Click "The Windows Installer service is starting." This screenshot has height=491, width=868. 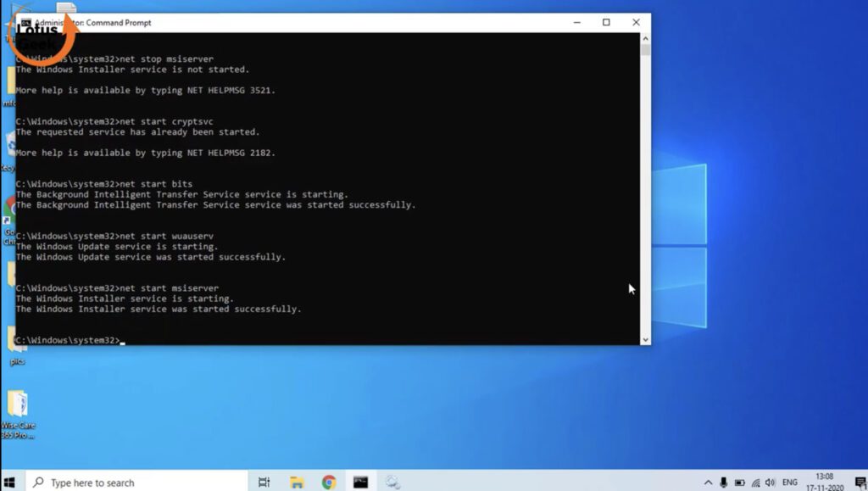tap(125, 299)
